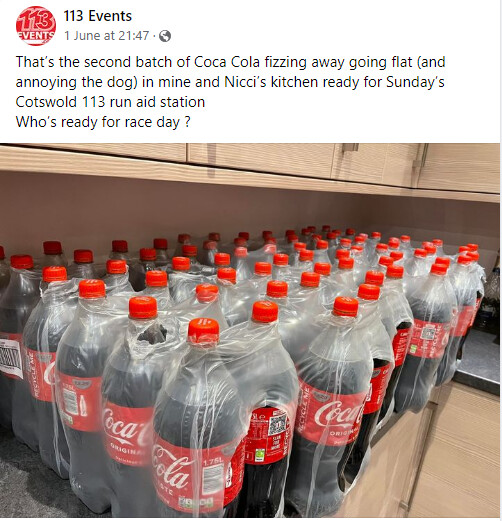Click the 113 Events page name

tap(98, 16)
